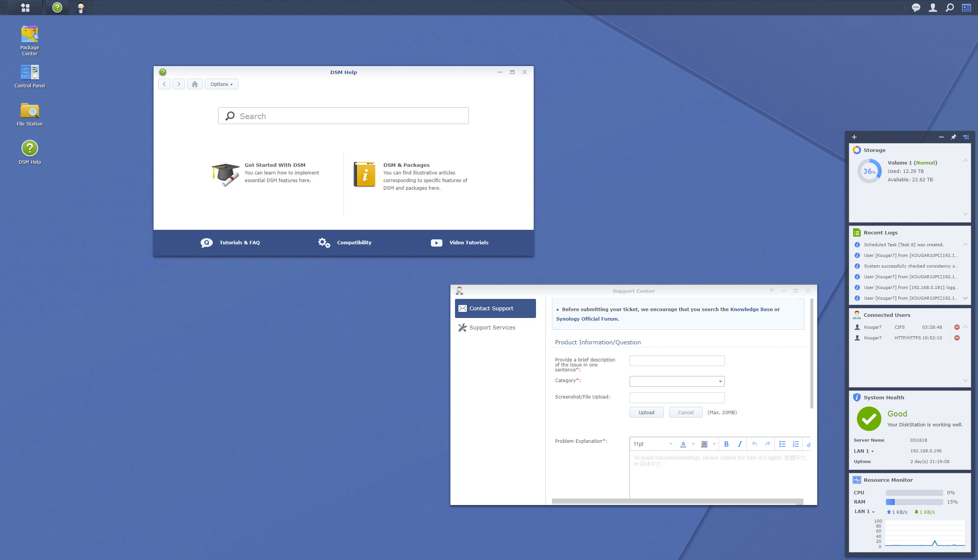Open the Main Menu grid icon
Image resolution: width=978 pixels, height=560 pixels.
tap(25, 7)
